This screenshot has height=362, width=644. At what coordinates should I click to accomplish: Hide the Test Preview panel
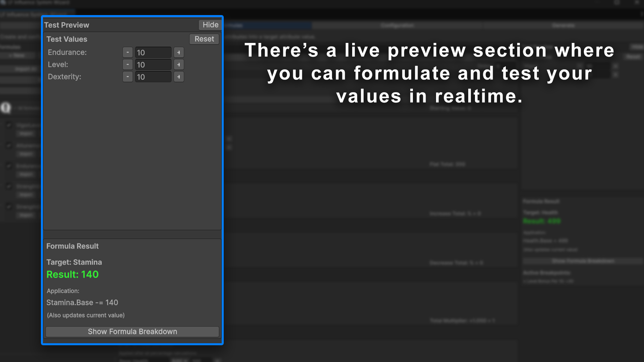[x=209, y=25]
